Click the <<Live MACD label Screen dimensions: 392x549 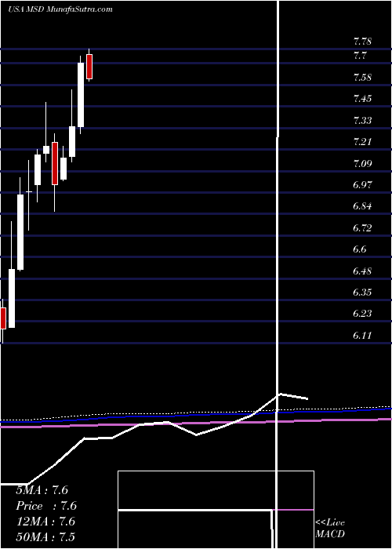pyautogui.click(x=330, y=529)
